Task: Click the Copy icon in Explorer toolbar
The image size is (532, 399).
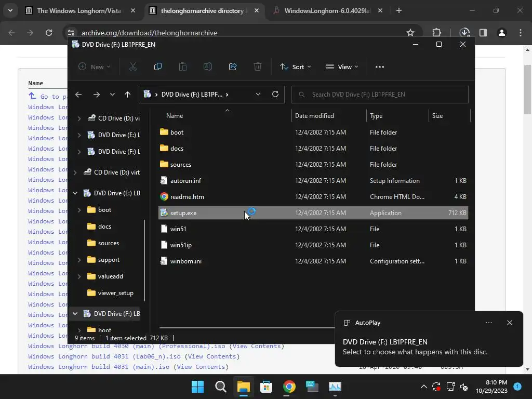Action: click(158, 67)
